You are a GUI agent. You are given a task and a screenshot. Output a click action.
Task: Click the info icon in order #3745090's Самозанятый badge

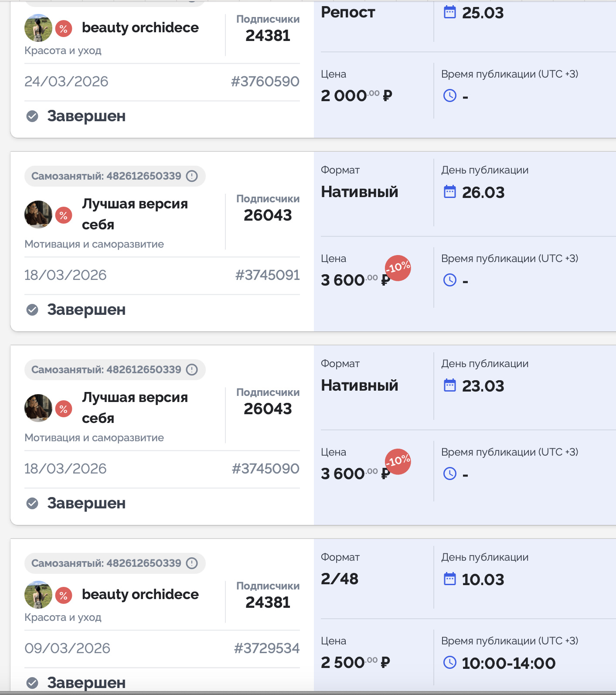(192, 370)
